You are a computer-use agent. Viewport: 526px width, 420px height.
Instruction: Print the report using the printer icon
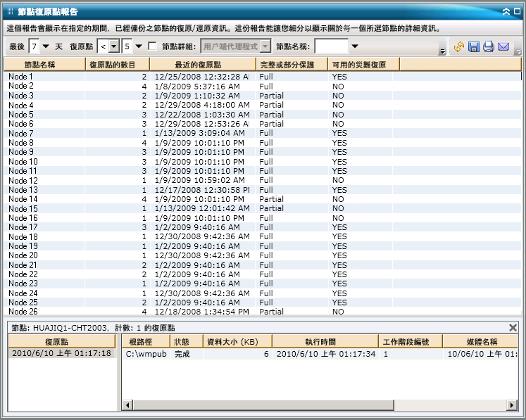489,46
